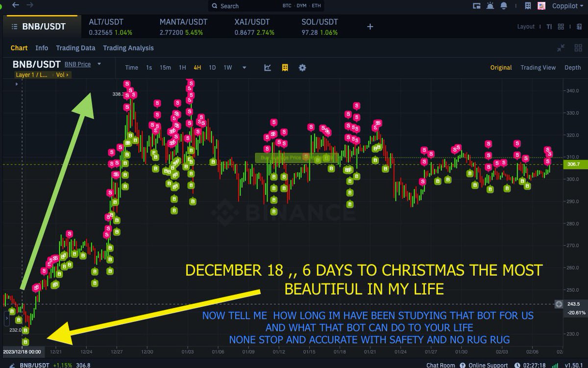Open the Chart tab
Viewport: 588px width, 368px height.
[x=19, y=48]
